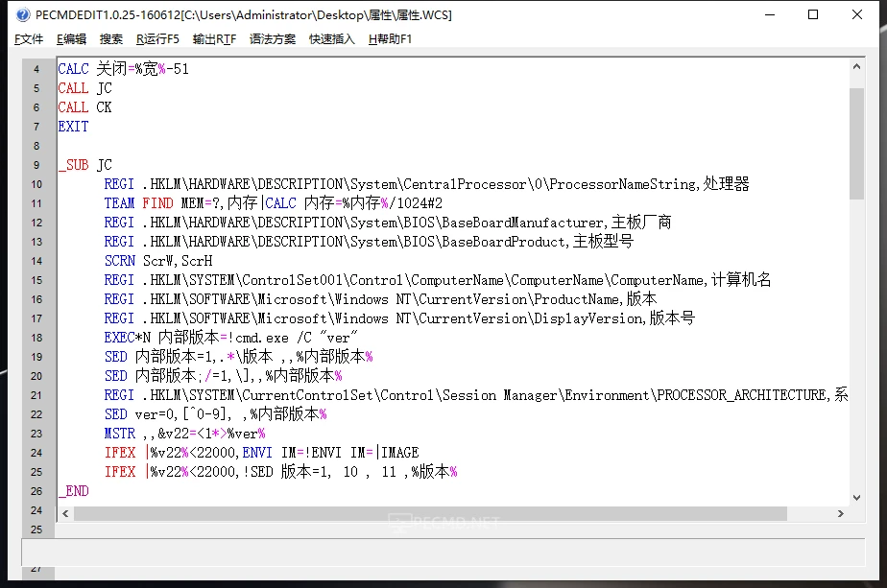Click the '_SUB JC' line
Viewport: 887px width, 588px height.
[84, 165]
